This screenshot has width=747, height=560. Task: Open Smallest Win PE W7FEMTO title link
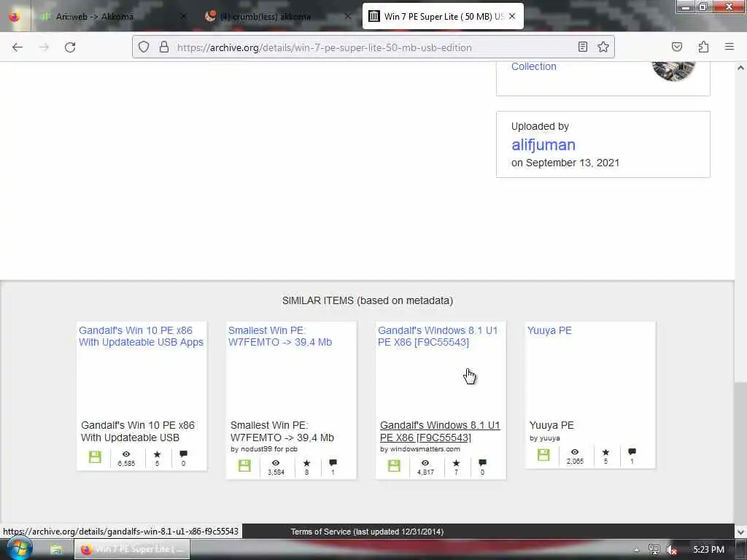pyautogui.click(x=279, y=336)
